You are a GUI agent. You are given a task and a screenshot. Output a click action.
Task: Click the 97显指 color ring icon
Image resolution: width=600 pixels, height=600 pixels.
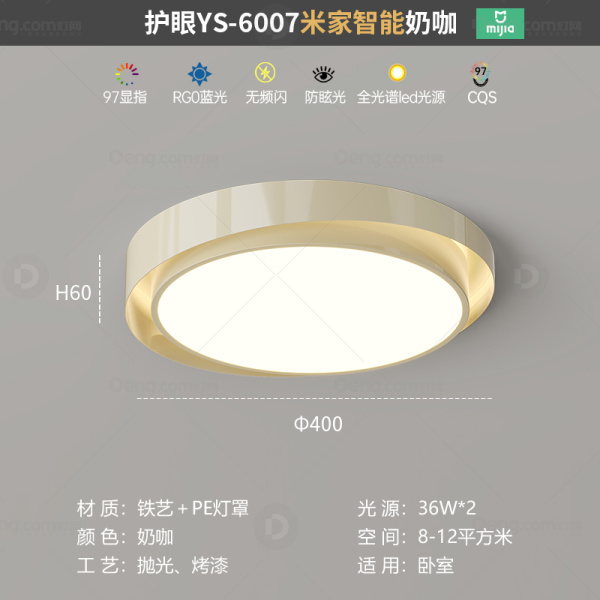(127, 74)
